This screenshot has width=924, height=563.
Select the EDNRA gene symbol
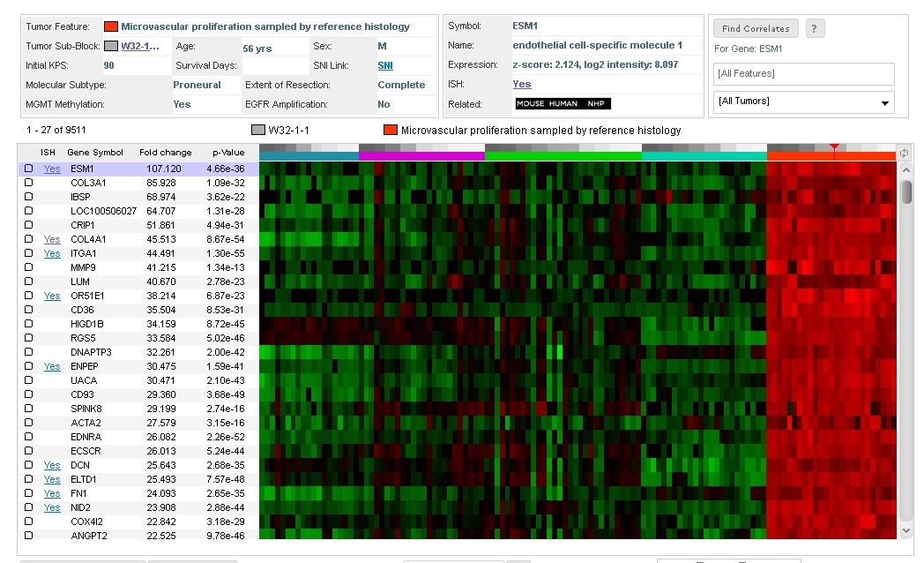tap(86, 438)
